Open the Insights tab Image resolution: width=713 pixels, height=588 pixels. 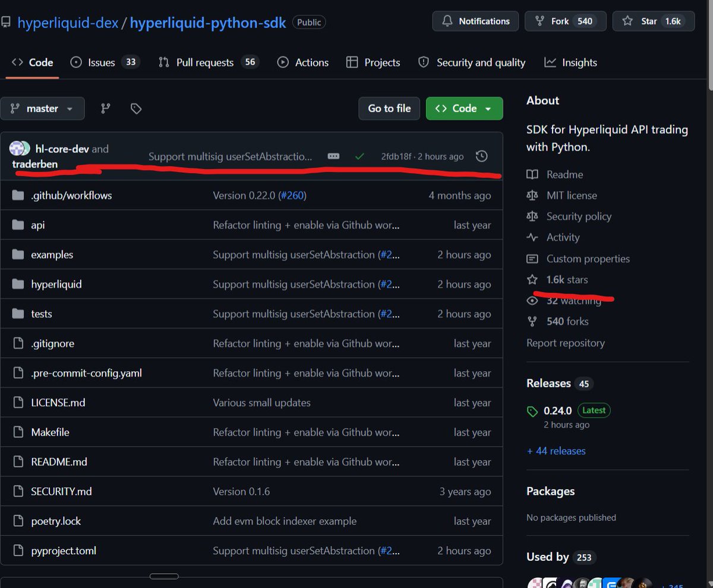tap(571, 62)
